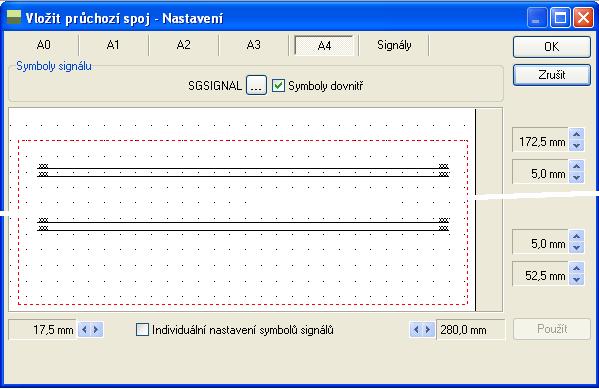Switch to the A2 tab

(183, 45)
